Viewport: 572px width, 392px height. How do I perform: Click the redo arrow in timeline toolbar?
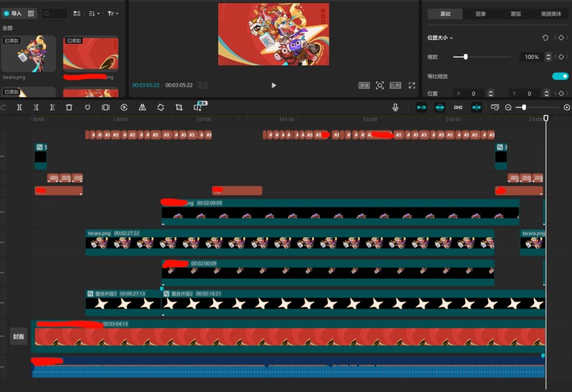coord(3,107)
